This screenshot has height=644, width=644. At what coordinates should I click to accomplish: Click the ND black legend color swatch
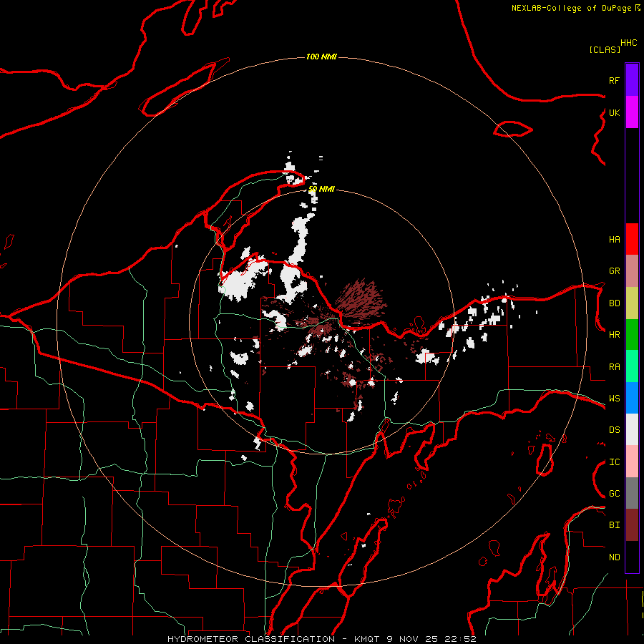click(x=632, y=557)
